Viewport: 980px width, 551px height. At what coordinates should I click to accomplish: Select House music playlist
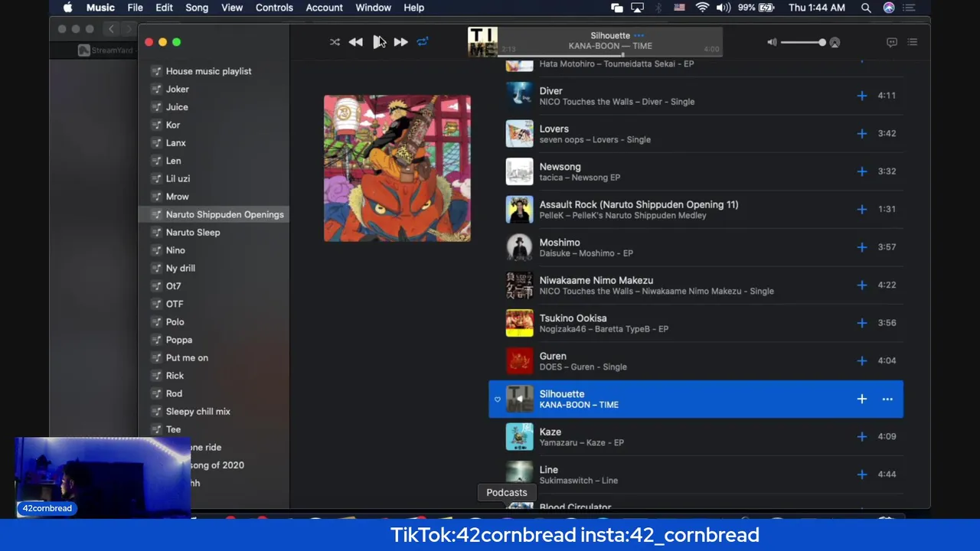(214, 71)
